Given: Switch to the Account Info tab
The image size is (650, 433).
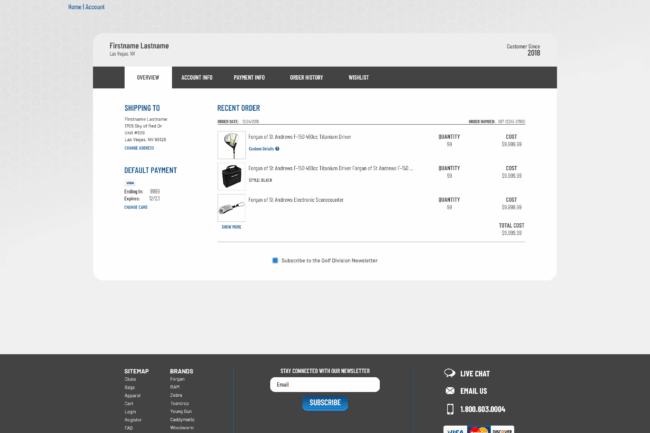Looking at the screenshot, I should [196, 77].
